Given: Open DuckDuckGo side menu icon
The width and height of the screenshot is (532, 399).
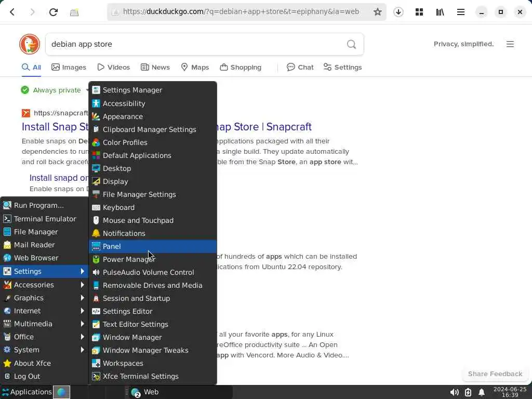Looking at the screenshot, I should tap(510, 44).
